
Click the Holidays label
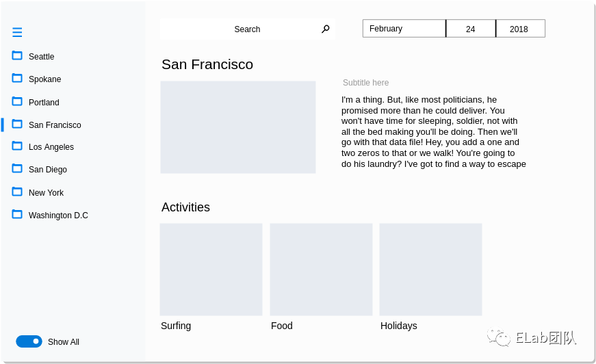coord(399,326)
